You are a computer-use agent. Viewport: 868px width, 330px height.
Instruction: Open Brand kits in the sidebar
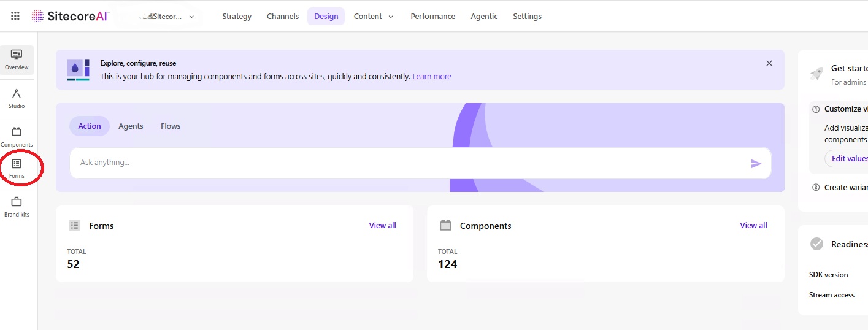tap(17, 207)
